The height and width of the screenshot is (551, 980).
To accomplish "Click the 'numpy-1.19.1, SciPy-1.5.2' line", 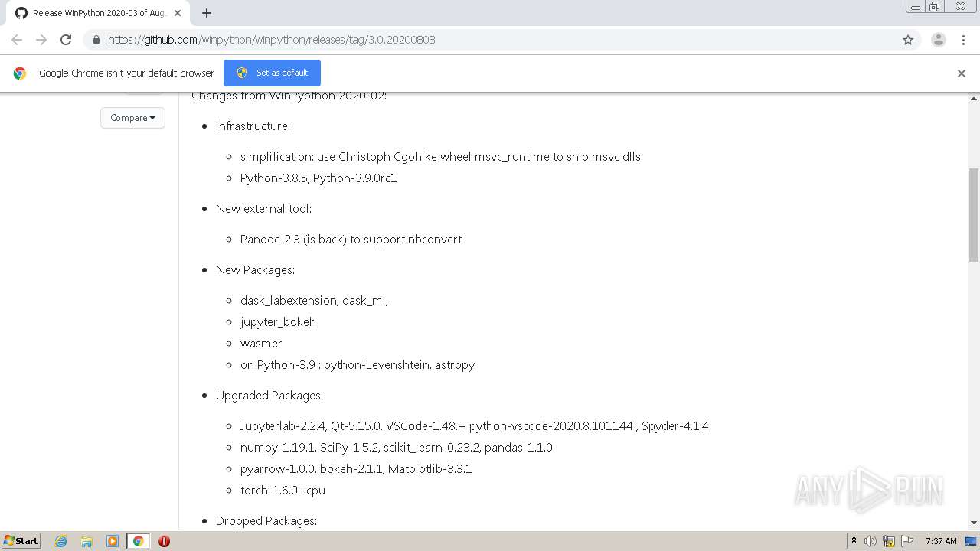I will point(396,447).
